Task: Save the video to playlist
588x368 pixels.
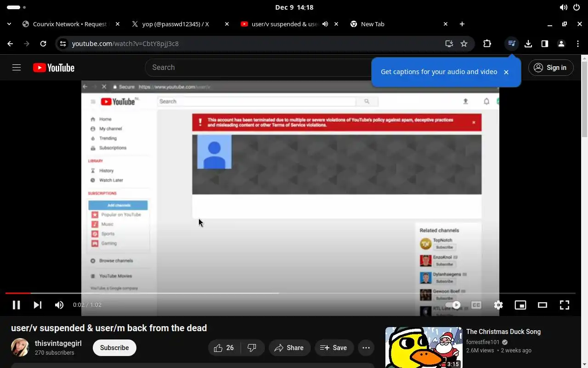Action: (334, 348)
